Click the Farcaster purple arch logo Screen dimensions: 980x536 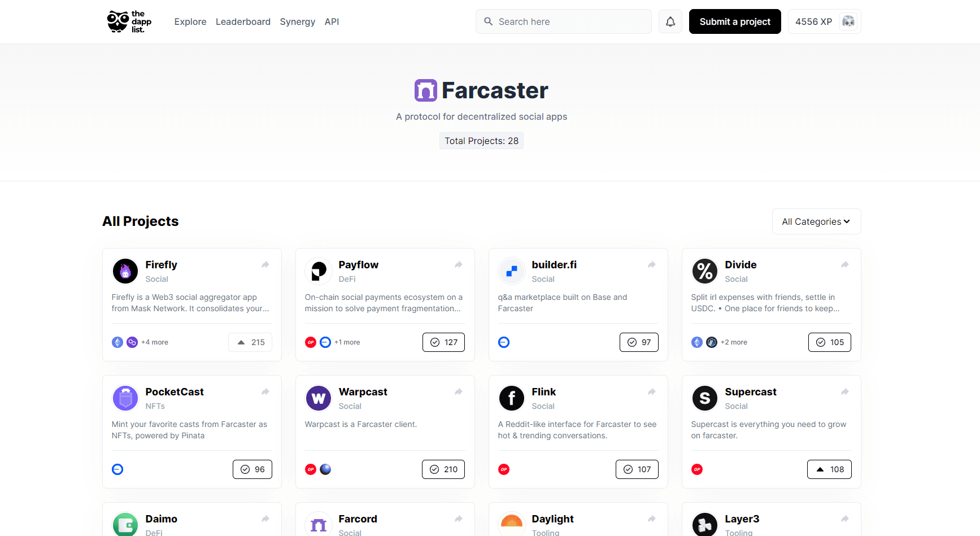[426, 90]
